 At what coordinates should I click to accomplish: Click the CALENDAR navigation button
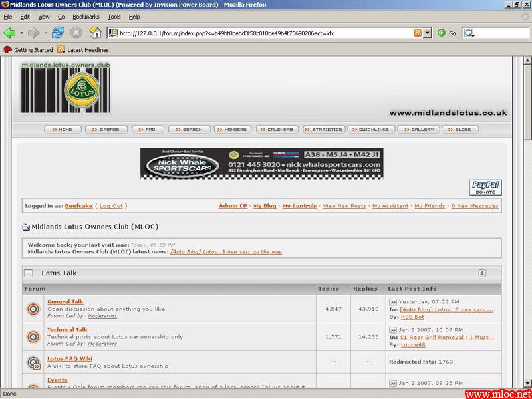click(x=277, y=130)
